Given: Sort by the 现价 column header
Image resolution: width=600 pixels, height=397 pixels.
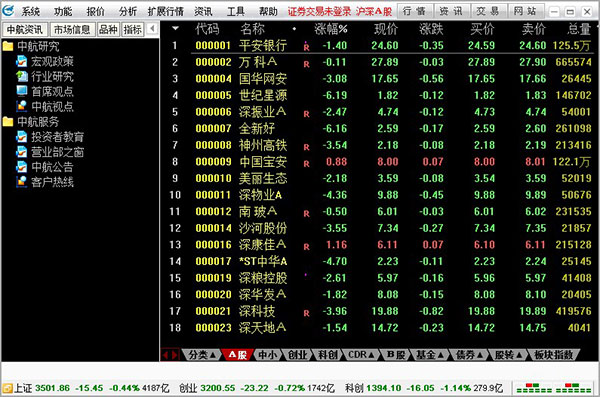Looking at the screenshot, I should [386, 29].
